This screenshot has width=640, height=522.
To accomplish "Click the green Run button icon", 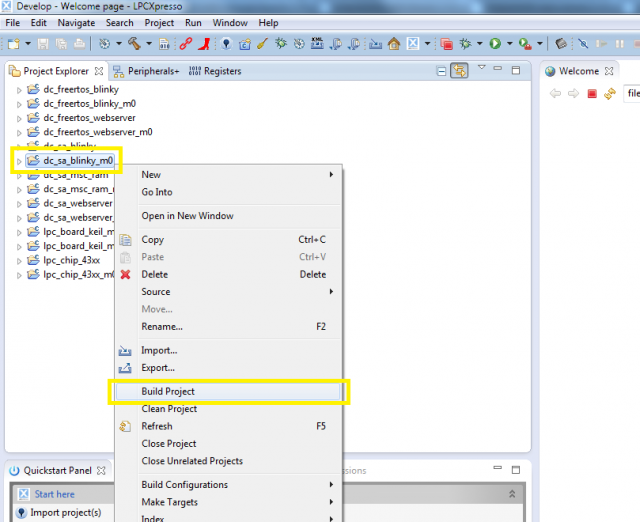I will tap(495, 44).
